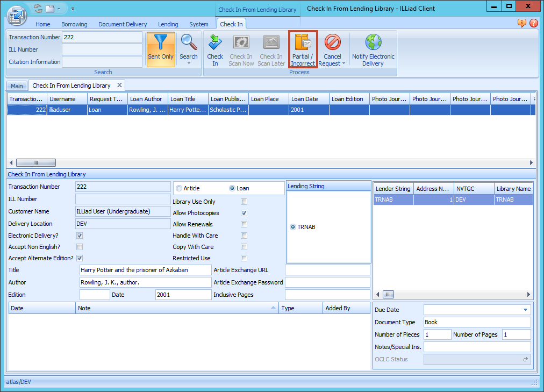The image size is (544, 392).
Task: Switch to the Main tab
Action: pos(17,85)
